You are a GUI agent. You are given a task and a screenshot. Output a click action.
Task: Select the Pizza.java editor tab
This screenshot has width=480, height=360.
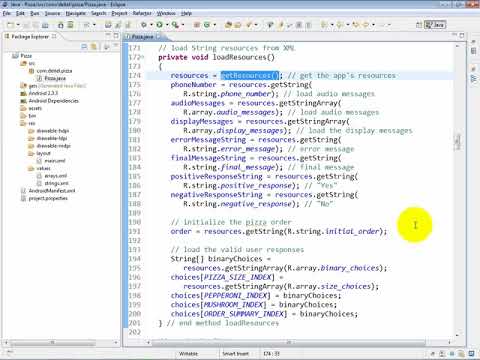pyautogui.click(x=142, y=37)
